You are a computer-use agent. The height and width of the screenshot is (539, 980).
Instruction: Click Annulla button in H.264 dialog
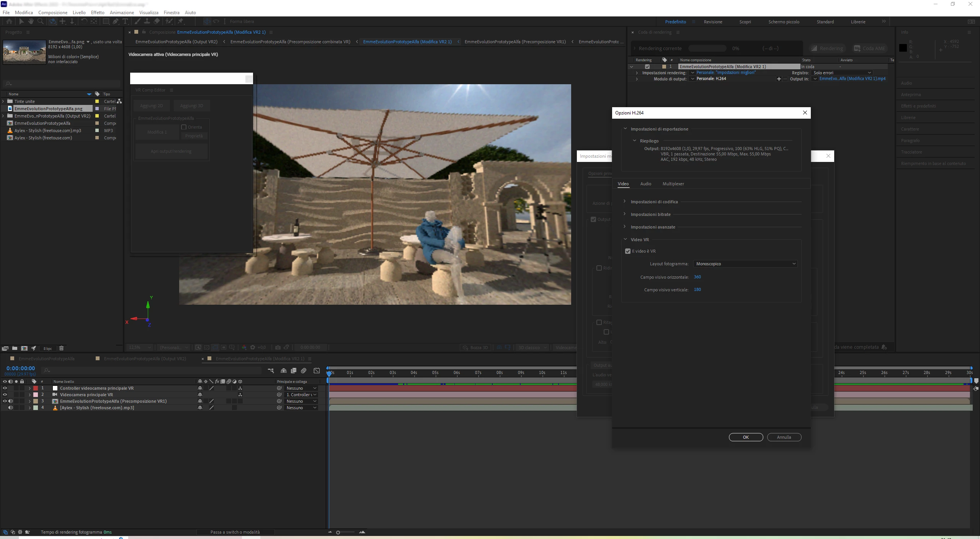click(784, 437)
